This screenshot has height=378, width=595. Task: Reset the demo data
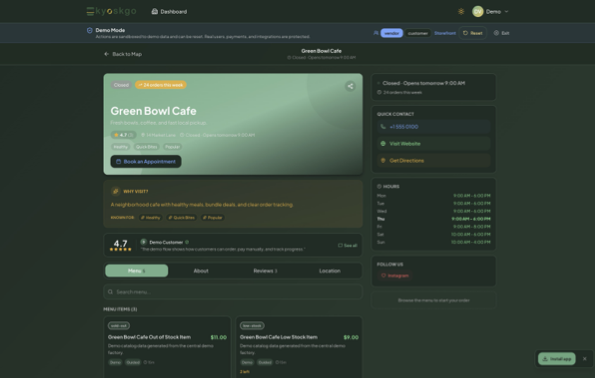472,33
